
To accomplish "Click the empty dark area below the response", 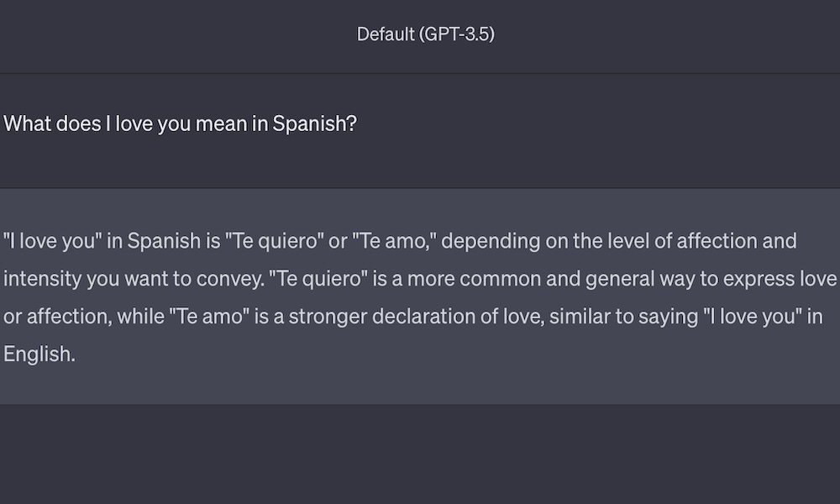I will 420,454.
